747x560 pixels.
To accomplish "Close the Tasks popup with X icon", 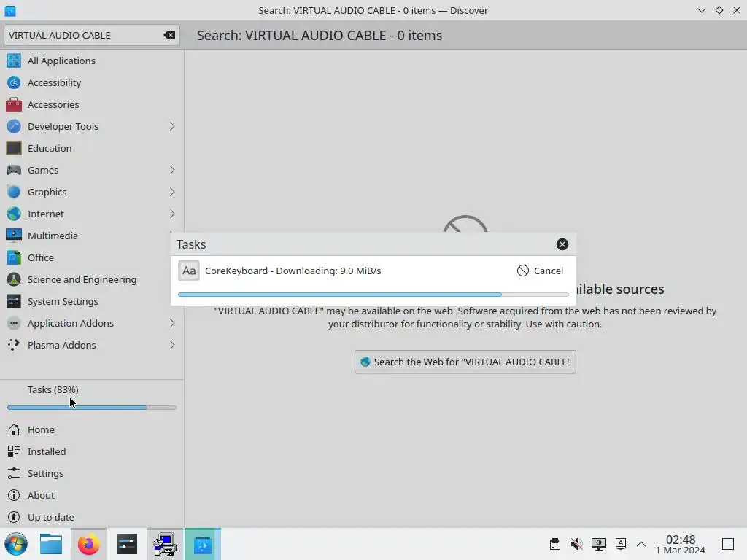I will point(562,244).
